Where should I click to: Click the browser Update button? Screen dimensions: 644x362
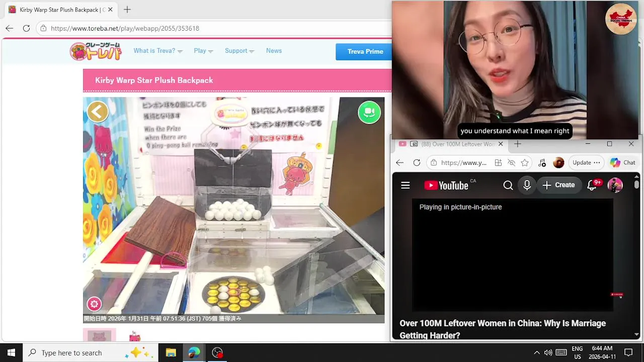(x=587, y=162)
